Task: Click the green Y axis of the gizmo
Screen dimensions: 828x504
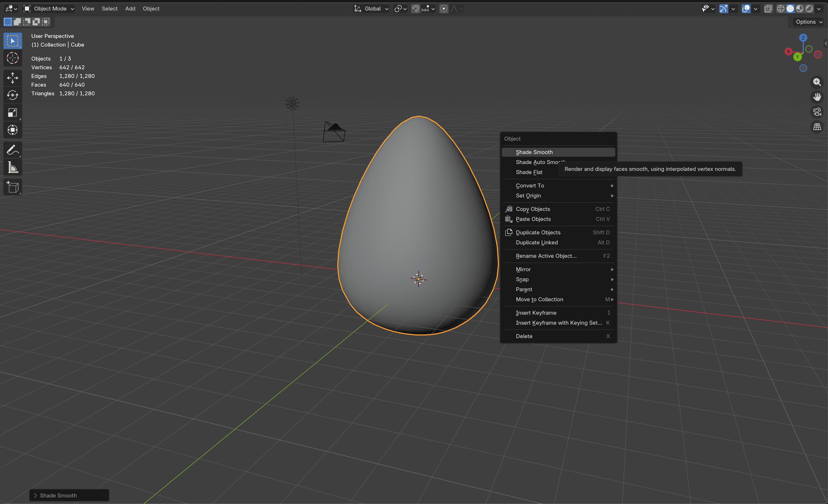Action: (797, 57)
